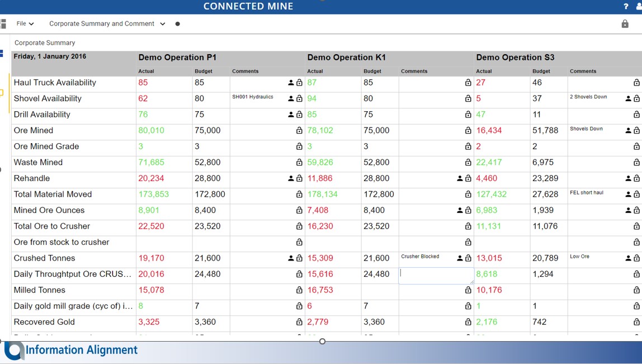Click user icon for S3 Crushed Tonnes
642x364 pixels.
[628, 258]
